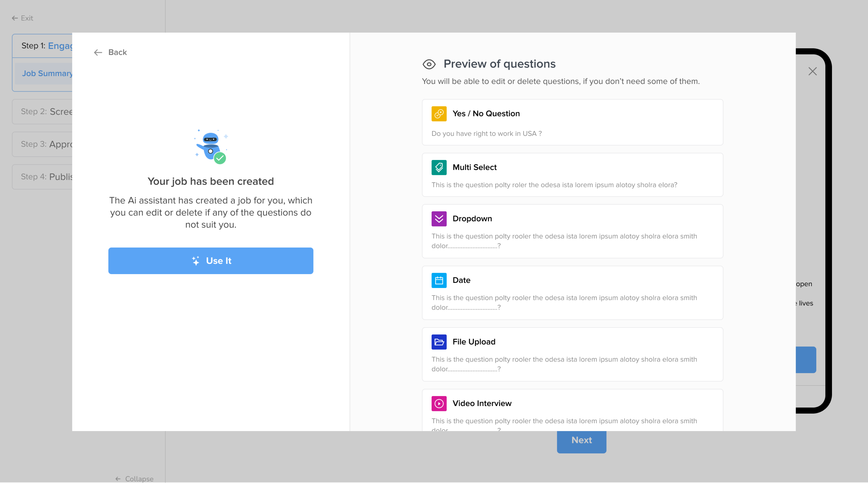This screenshot has height=483, width=868.
Task: Click the eye icon next to Preview of questions
Action: (429, 64)
